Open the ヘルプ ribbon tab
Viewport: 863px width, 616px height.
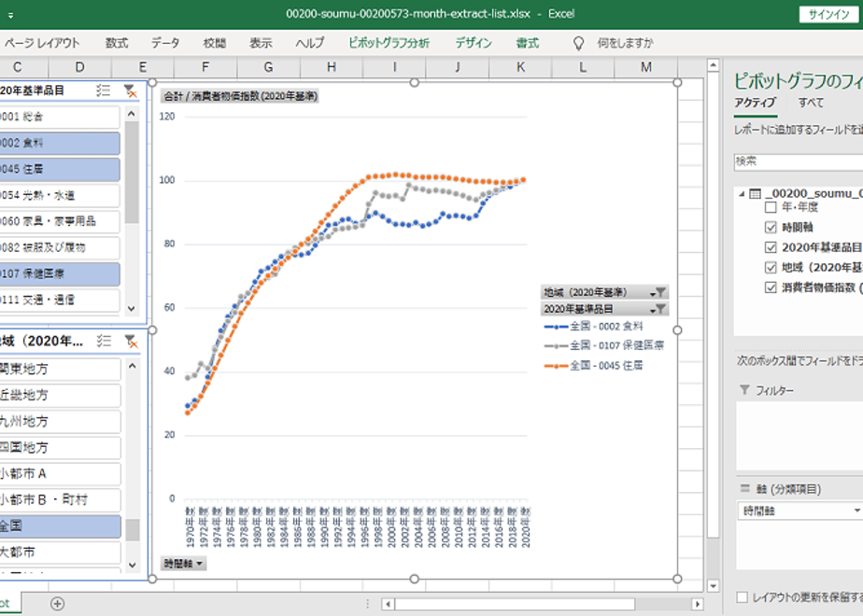pyautogui.click(x=310, y=43)
